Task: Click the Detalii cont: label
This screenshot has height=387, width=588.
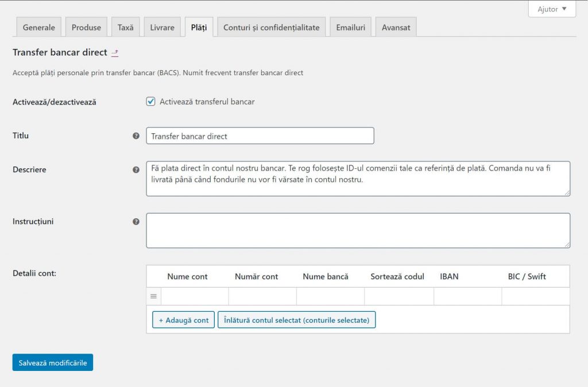Action: tap(34, 273)
